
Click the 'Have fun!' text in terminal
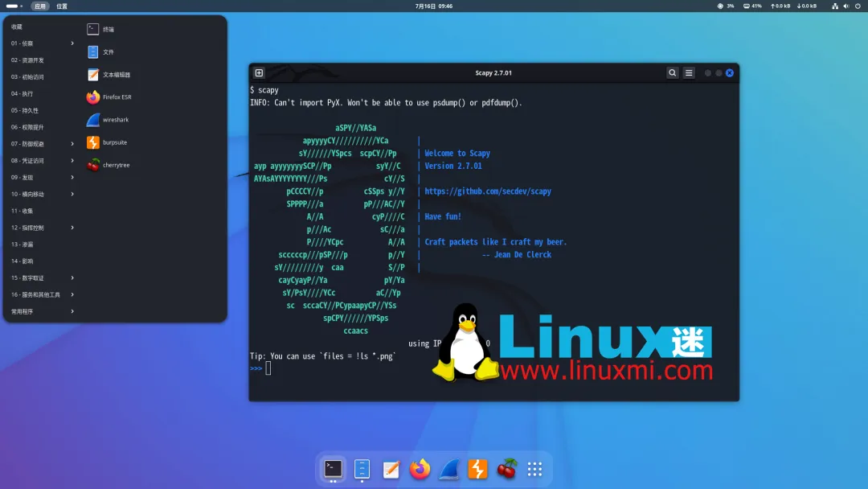(443, 216)
